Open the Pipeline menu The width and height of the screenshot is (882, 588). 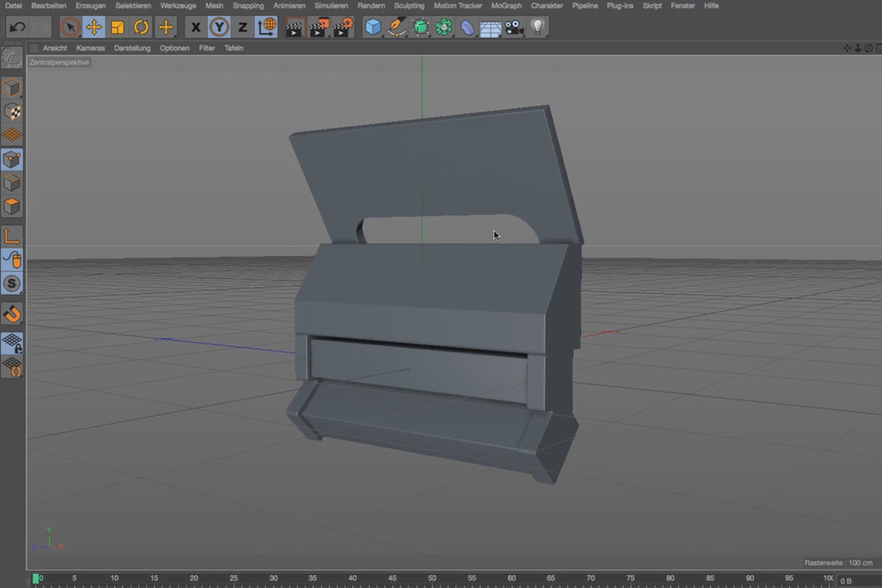tap(585, 6)
